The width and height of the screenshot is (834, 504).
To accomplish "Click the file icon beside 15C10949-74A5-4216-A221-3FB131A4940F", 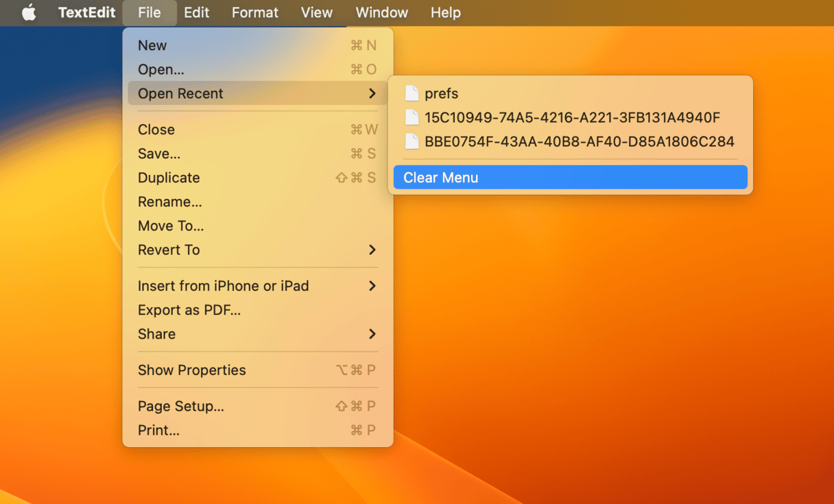I will coord(412,117).
